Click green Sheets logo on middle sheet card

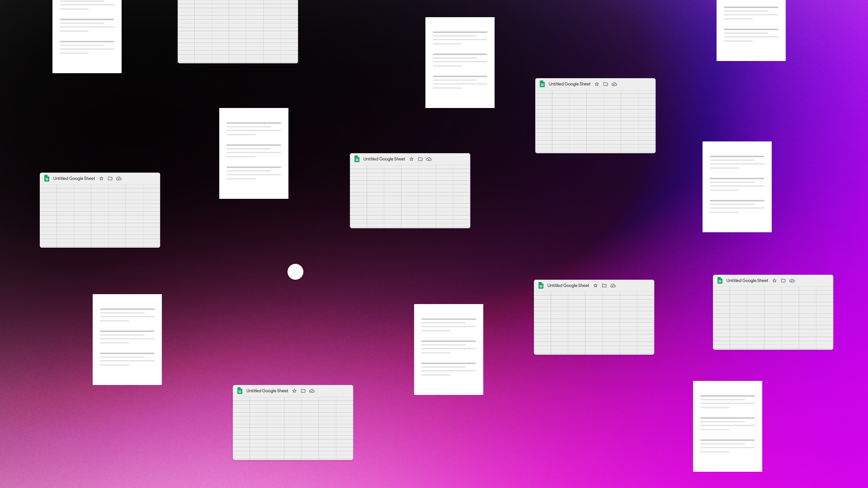click(357, 159)
